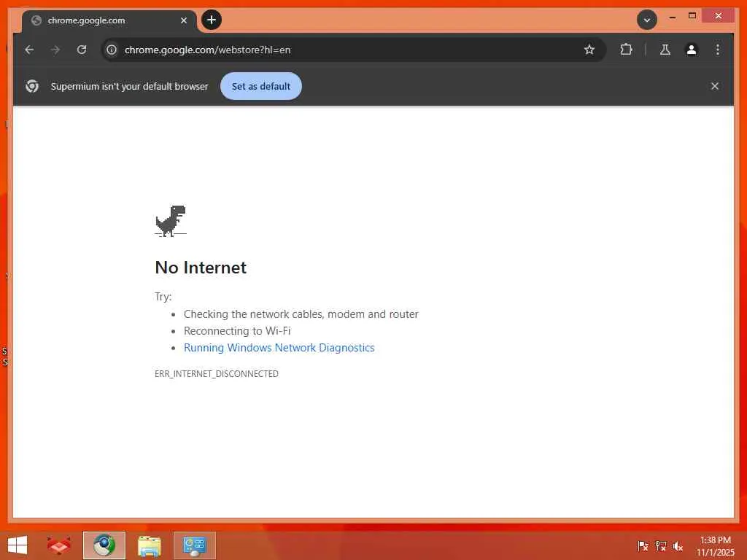Viewport: 747px width, 560px height.
Task: Close the chrome.google.com tab
Action: pyautogui.click(x=183, y=20)
